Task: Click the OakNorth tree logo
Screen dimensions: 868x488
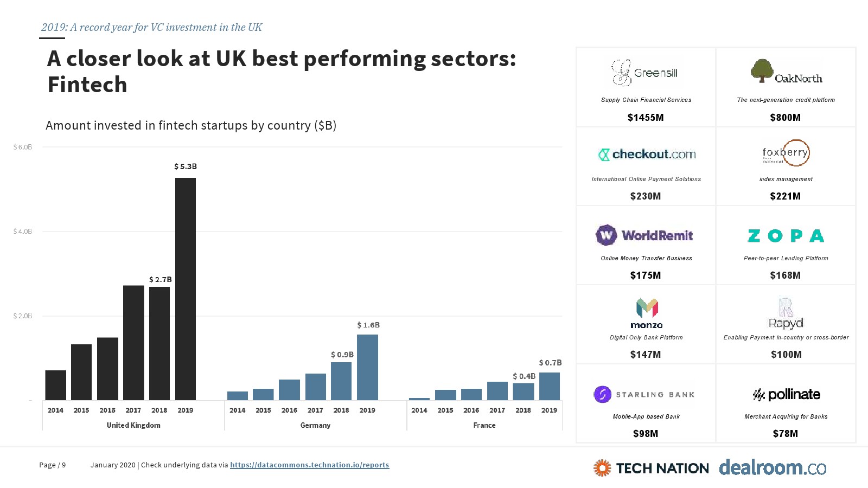Action: point(786,71)
